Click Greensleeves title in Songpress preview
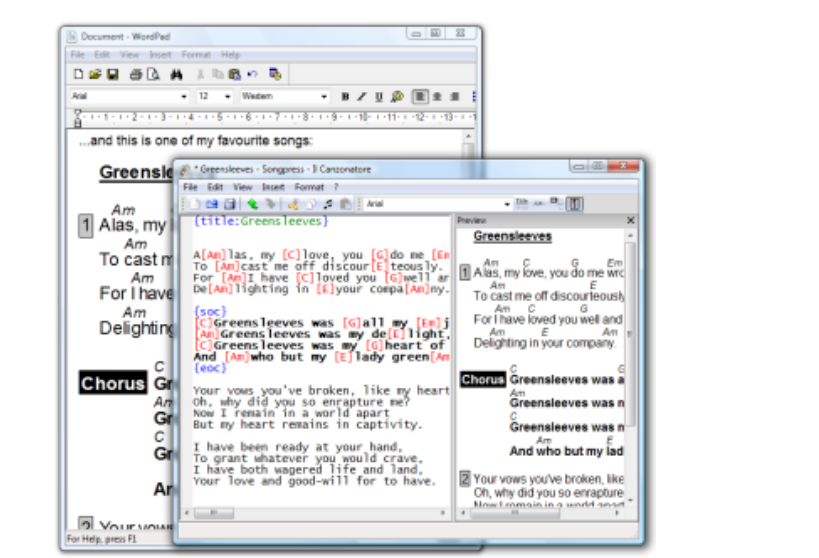 512,237
